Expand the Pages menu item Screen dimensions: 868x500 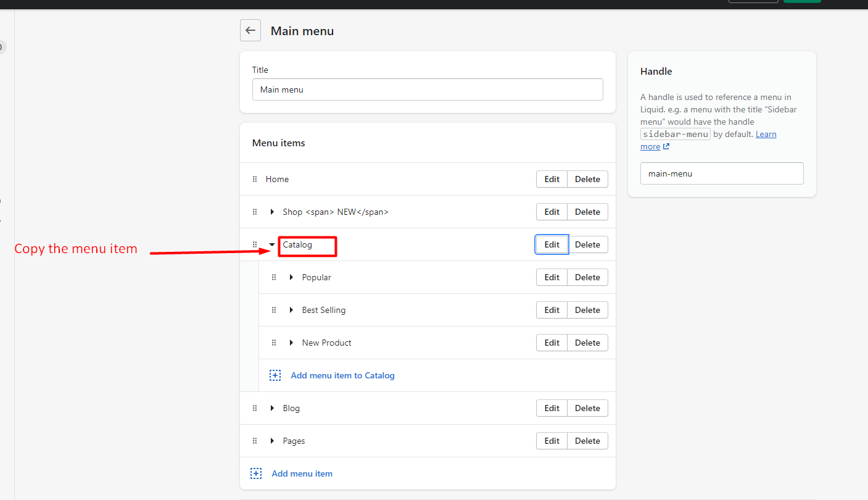(272, 440)
